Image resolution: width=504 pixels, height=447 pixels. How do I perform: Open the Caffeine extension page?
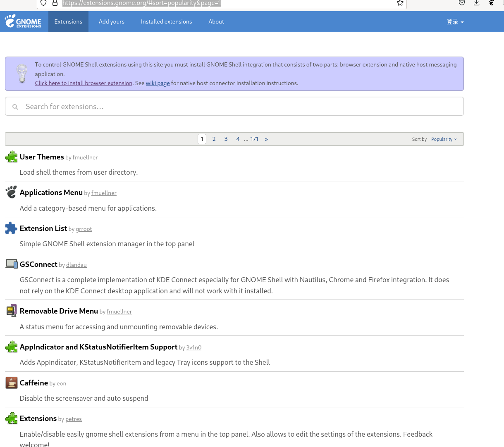coord(34,383)
